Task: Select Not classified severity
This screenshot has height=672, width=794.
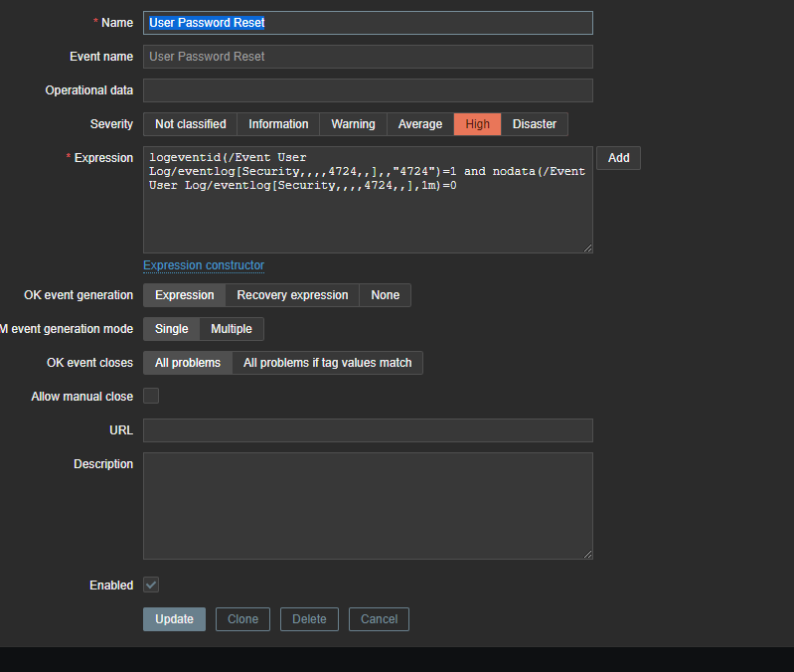Action: (x=190, y=124)
